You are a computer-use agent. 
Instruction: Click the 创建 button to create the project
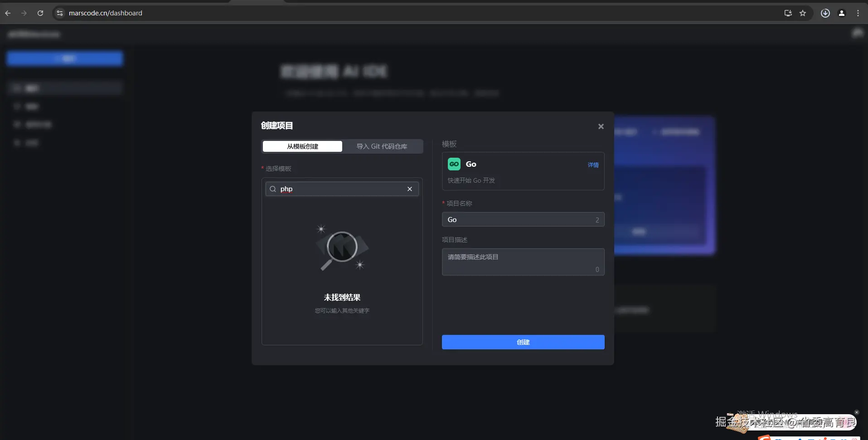click(523, 342)
